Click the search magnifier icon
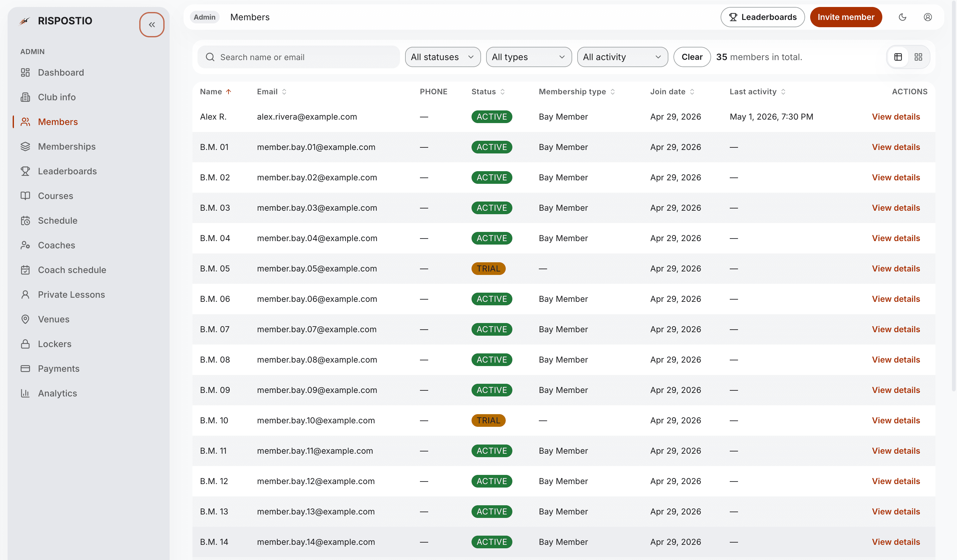Screen dimensions: 957x560 pyautogui.click(x=210, y=57)
